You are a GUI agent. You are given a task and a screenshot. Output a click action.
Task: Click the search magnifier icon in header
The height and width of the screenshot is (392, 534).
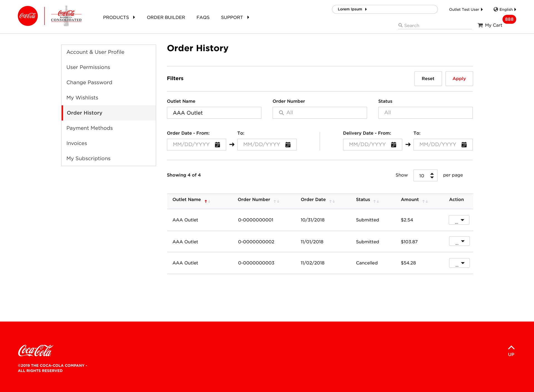click(x=400, y=25)
